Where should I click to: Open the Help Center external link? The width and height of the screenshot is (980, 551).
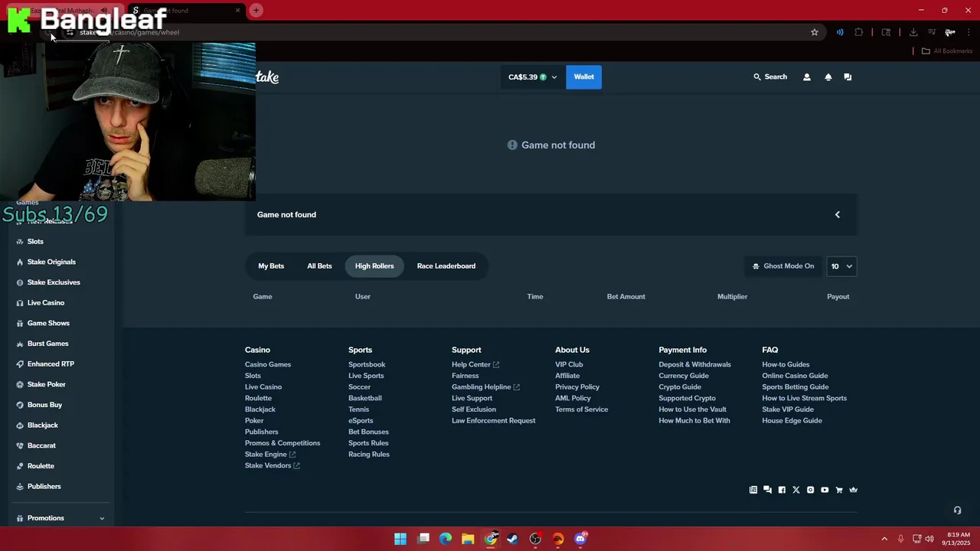click(x=475, y=365)
